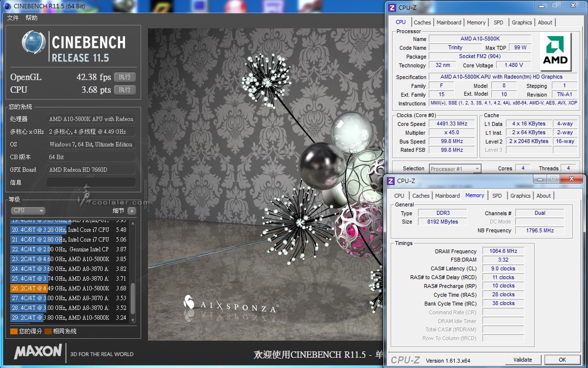Select highlighted ranking row 26 at 4.49 GHz
The image size is (588, 368).
coord(69,288)
